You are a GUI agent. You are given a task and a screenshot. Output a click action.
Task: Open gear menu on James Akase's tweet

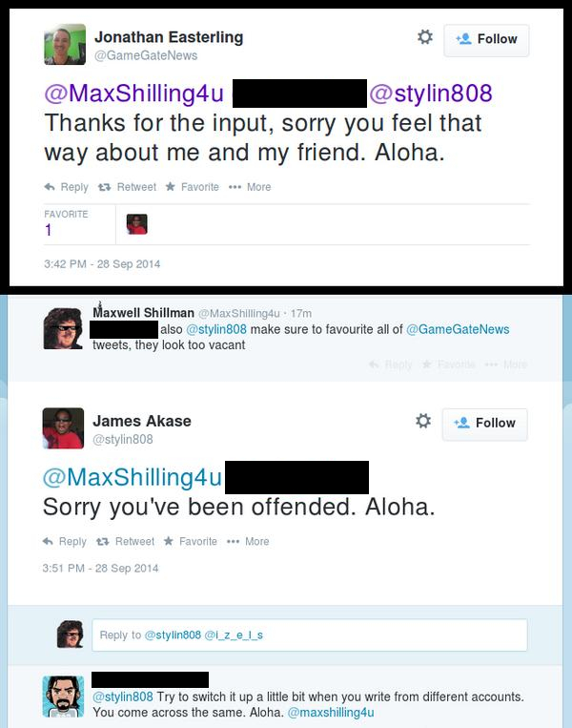tap(423, 421)
